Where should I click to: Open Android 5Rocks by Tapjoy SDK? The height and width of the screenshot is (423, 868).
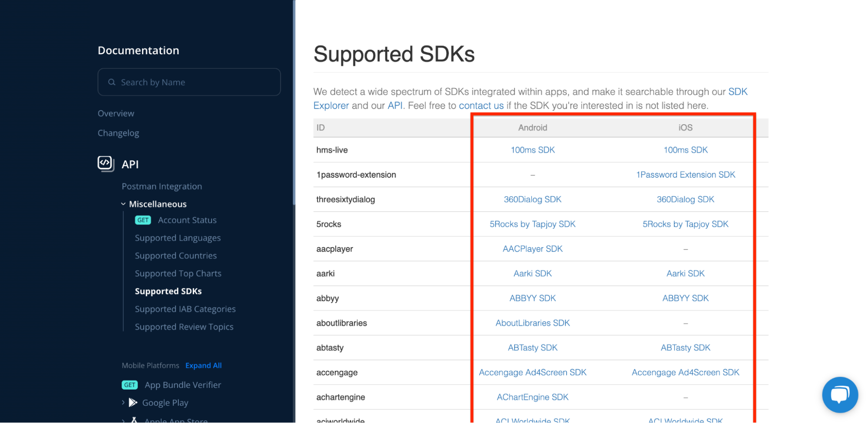pyautogui.click(x=533, y=224)
